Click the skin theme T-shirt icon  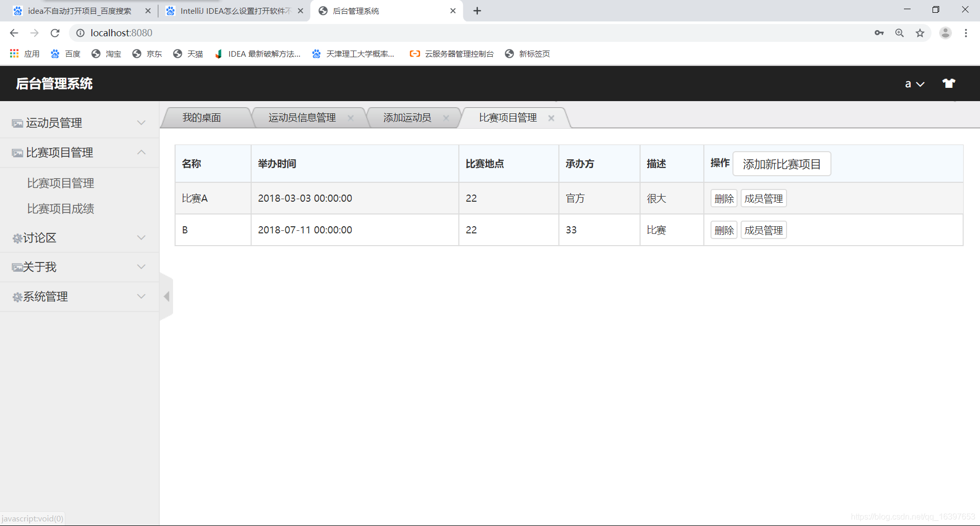coord(948,83)
